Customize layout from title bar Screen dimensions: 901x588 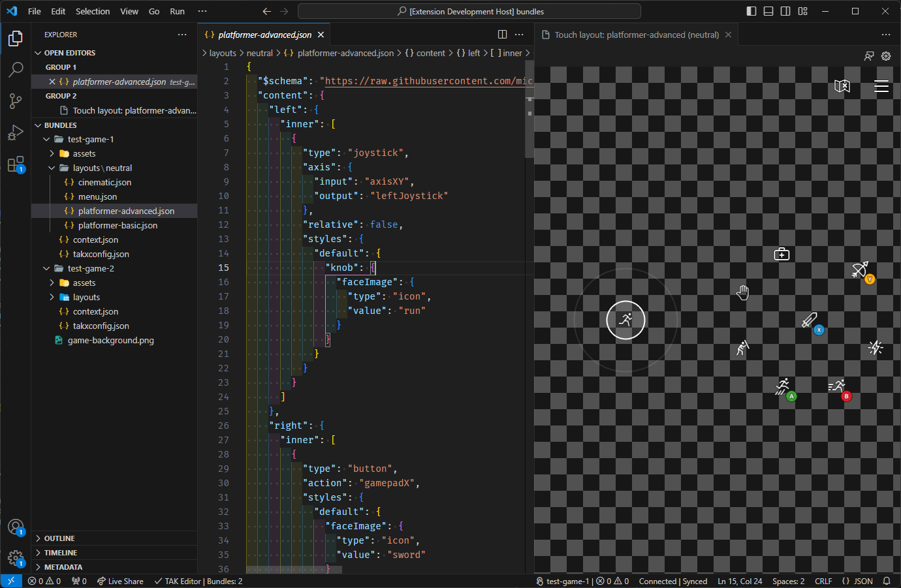(x=803, y=11)
